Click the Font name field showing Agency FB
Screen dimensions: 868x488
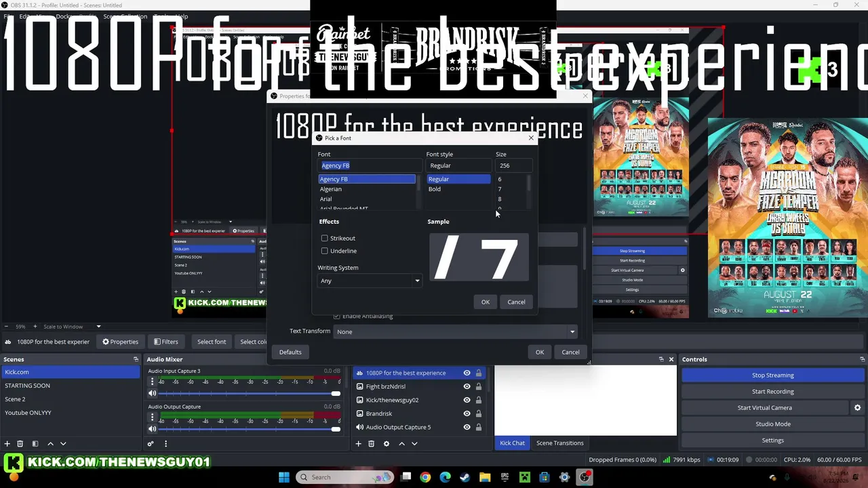(370, 165)
